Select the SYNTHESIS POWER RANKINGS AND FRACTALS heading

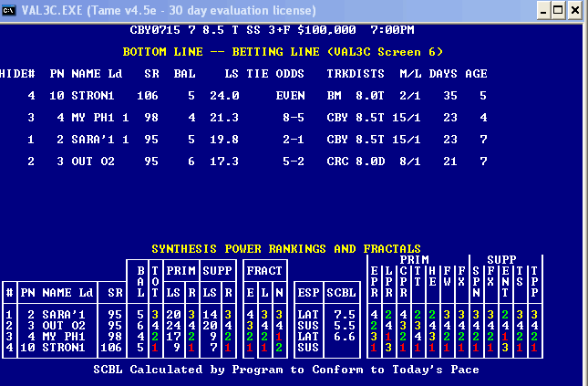tap(286, 248)
